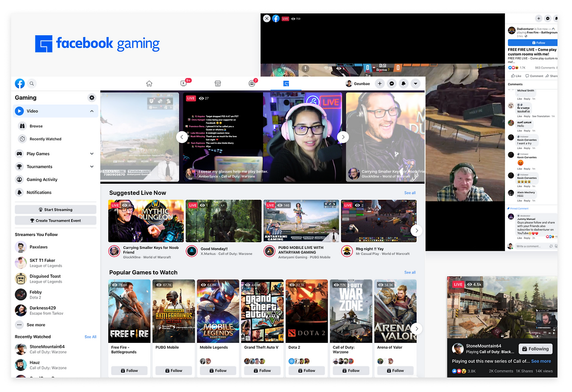Image resolution: width=572 pixels, height=392 pixels.
Task: Follow the Dota 2 game
Action: pos(307,371)
